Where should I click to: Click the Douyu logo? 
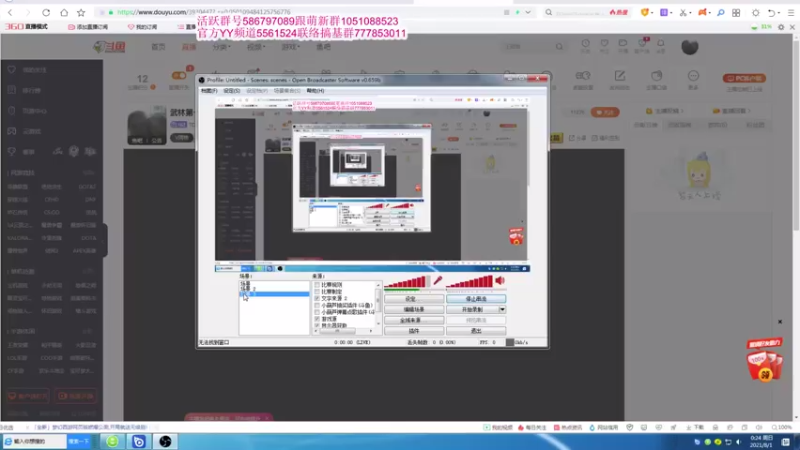[x=109, y=47]
